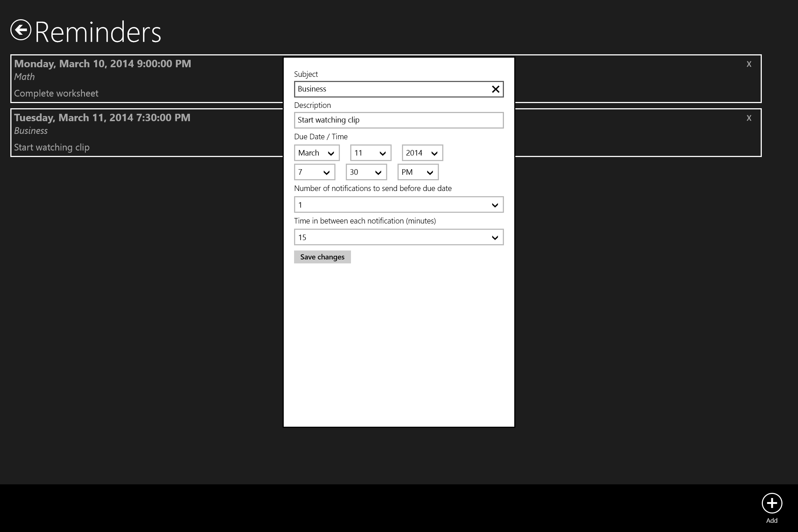
Task: Click the back arrow next to Reminders
Action: (21, 30)
